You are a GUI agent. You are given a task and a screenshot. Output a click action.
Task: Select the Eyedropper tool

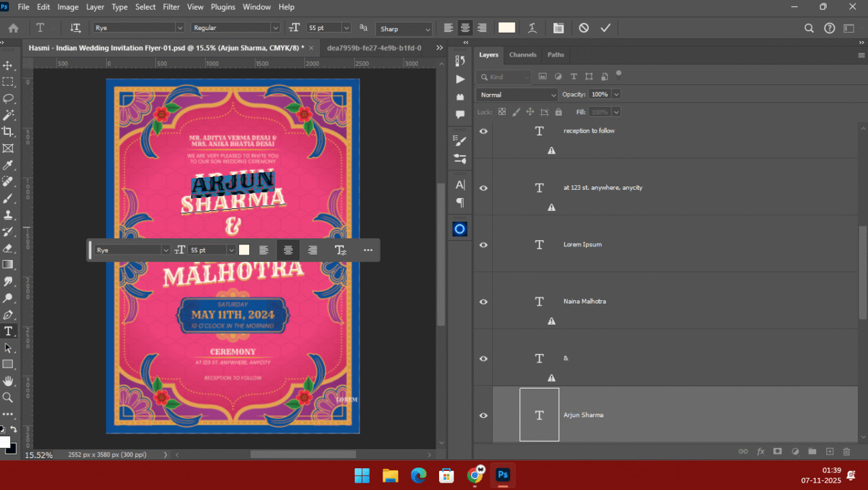[8, 165]
